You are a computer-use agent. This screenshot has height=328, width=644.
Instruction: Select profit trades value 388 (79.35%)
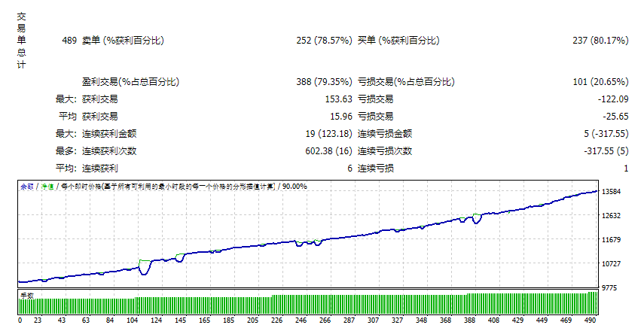click(324, 81)
